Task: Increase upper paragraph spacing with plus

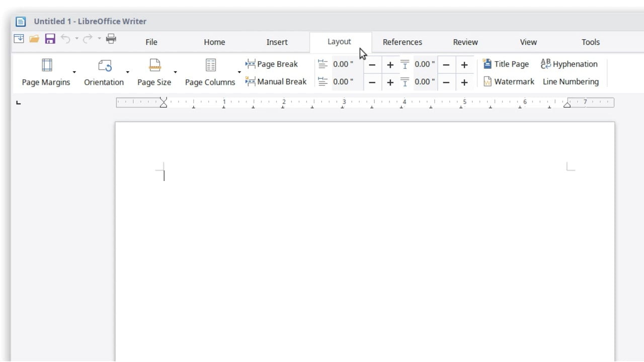Action: pos(464,64)
